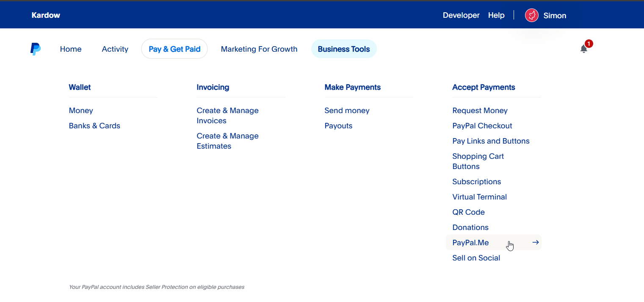
Task: Select Request Money option
Action: point(480,111)
